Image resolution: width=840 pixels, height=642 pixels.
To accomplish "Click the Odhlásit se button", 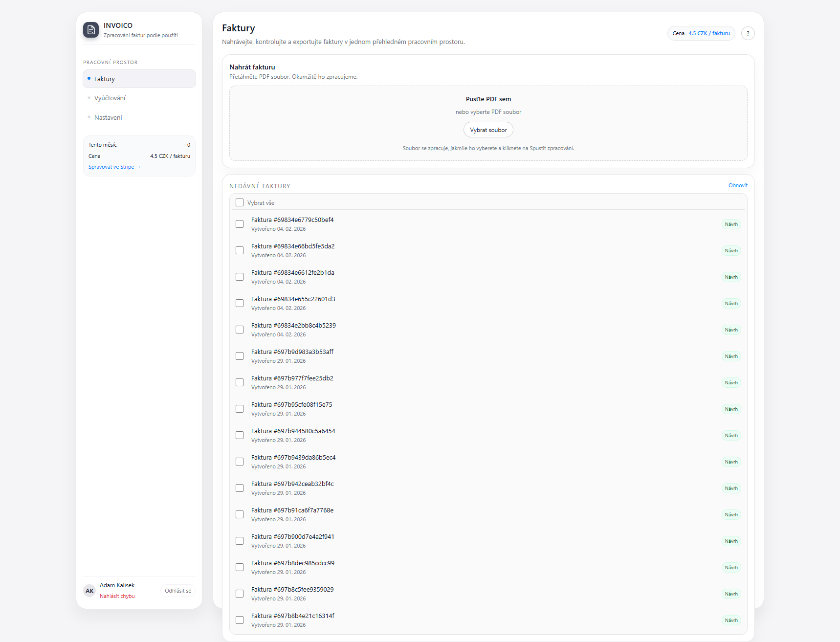I will coord(178,591).
